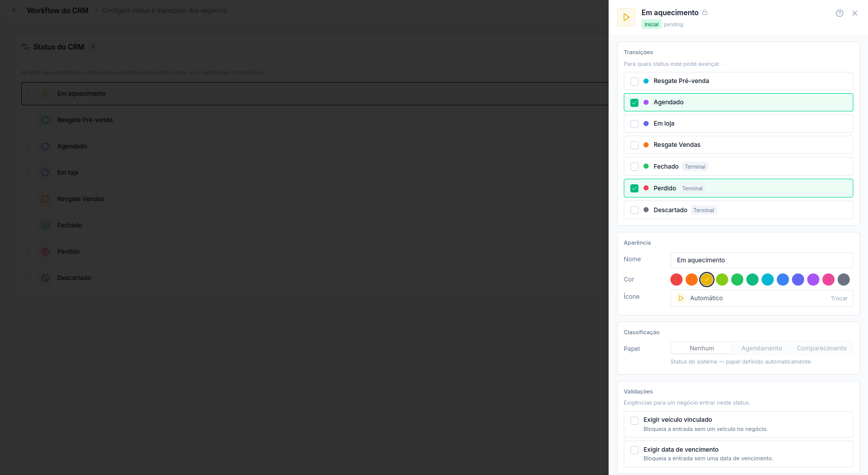Open the Automático icon selector
This screenshot has width=868, height=475.
click(762, 298)
